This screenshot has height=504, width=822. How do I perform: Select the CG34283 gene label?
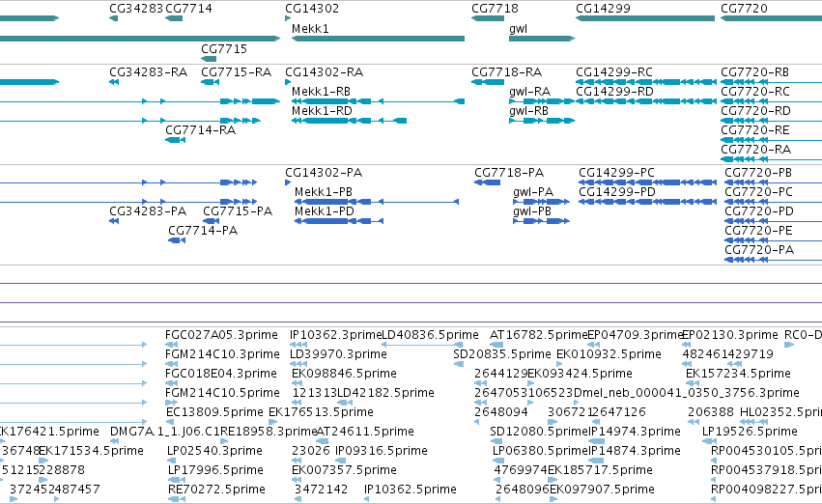click(x=136, y=9)
